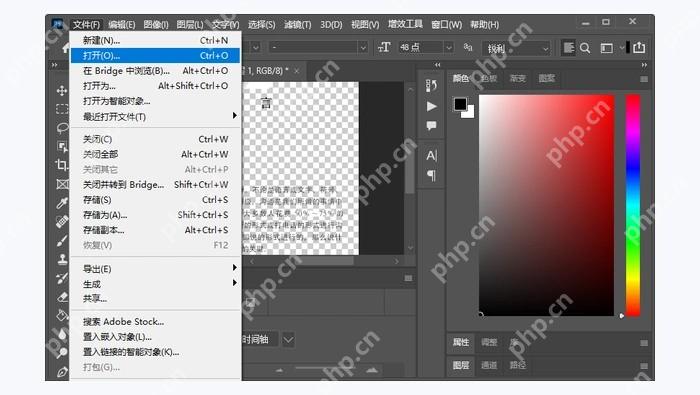Close the document tab RGB/8

coord(296,71)
